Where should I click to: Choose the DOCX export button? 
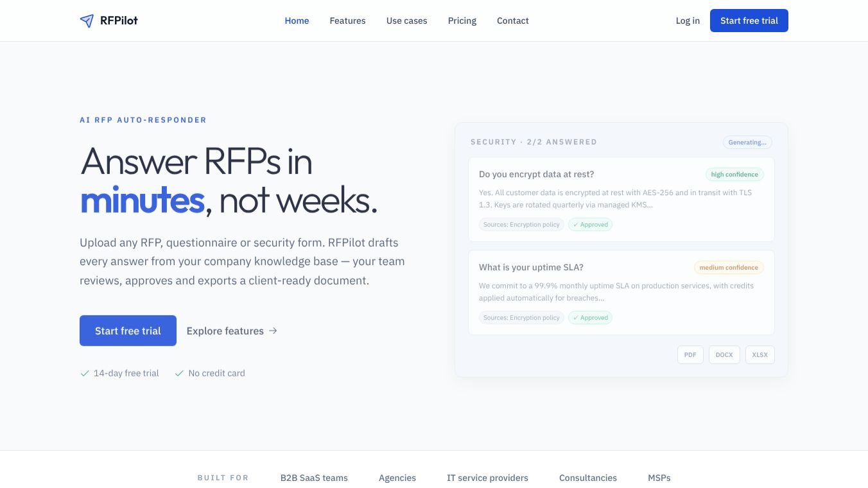tap(724, 355)
